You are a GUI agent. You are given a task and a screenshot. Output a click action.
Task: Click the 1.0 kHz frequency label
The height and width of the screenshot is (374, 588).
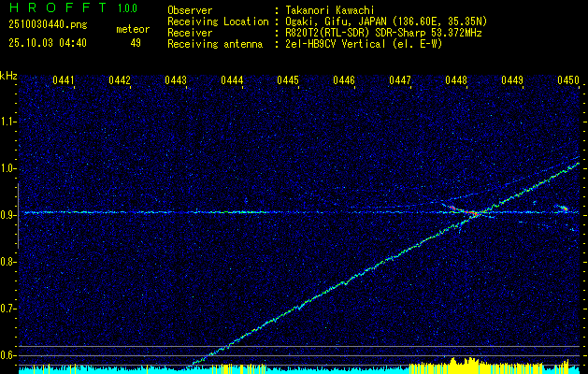point(8,168)
